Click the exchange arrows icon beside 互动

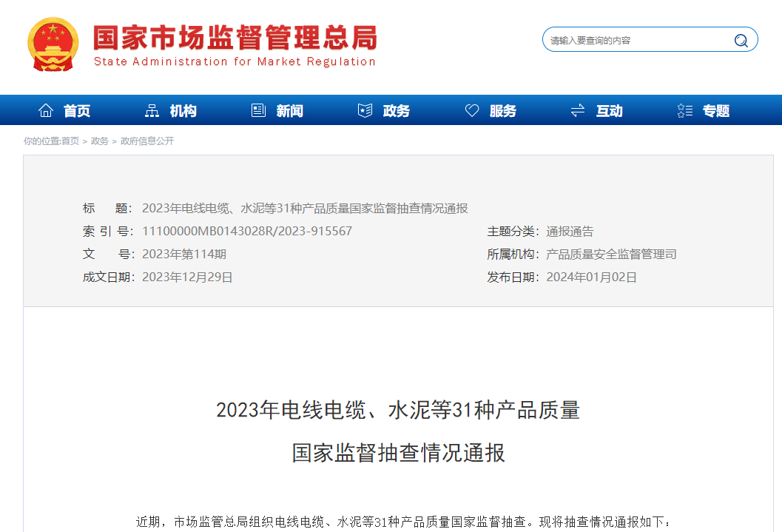[x=578, y=110]
